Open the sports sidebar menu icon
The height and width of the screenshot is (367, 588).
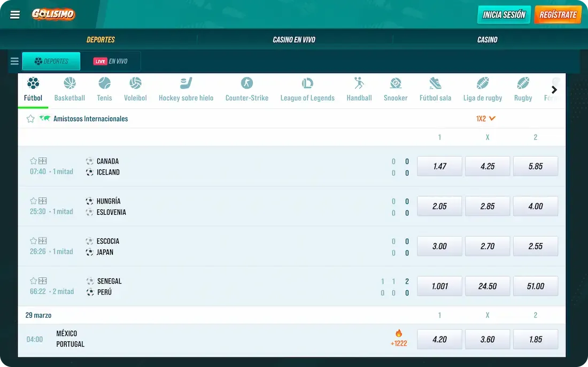click(x=14, y=61)
